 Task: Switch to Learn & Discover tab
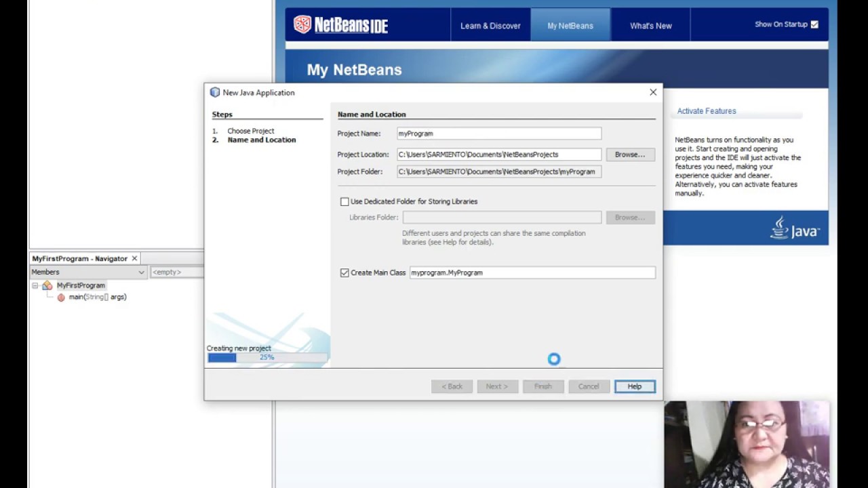click(x=490, y=26)
